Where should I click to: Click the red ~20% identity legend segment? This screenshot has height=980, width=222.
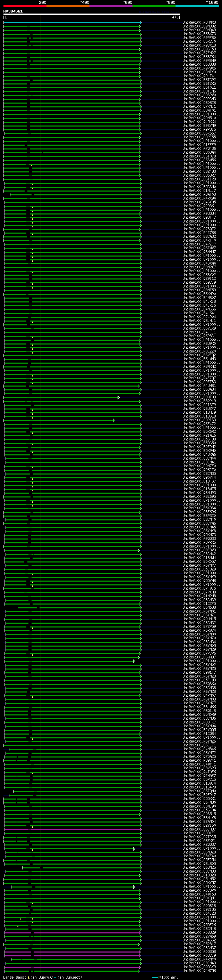pyautogui.click(x=25, y=6)
